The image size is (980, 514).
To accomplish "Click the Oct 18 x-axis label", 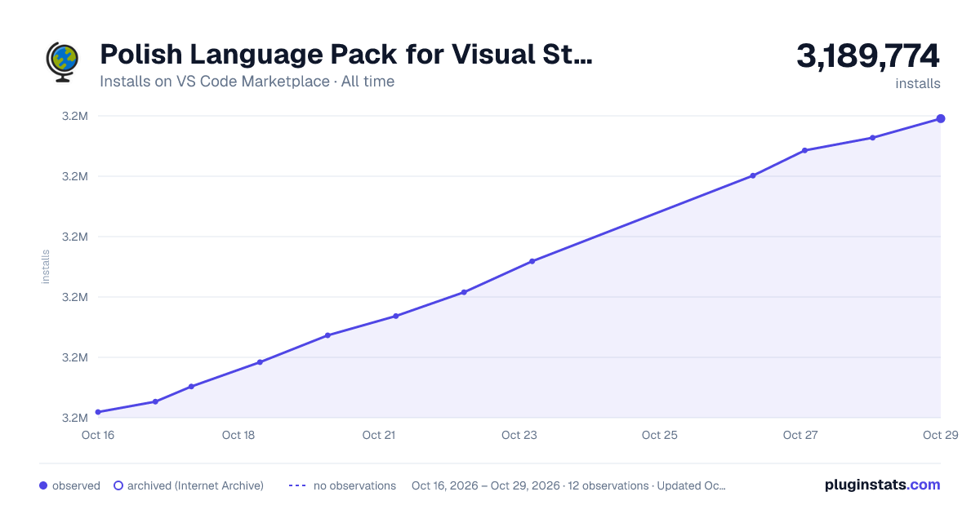I will (x=238, y=436).
